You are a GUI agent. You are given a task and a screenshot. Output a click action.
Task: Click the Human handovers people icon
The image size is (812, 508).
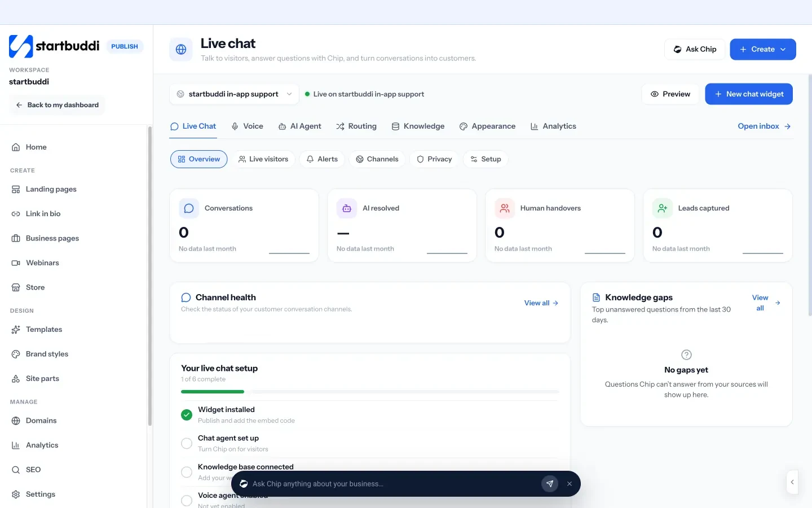505,208
